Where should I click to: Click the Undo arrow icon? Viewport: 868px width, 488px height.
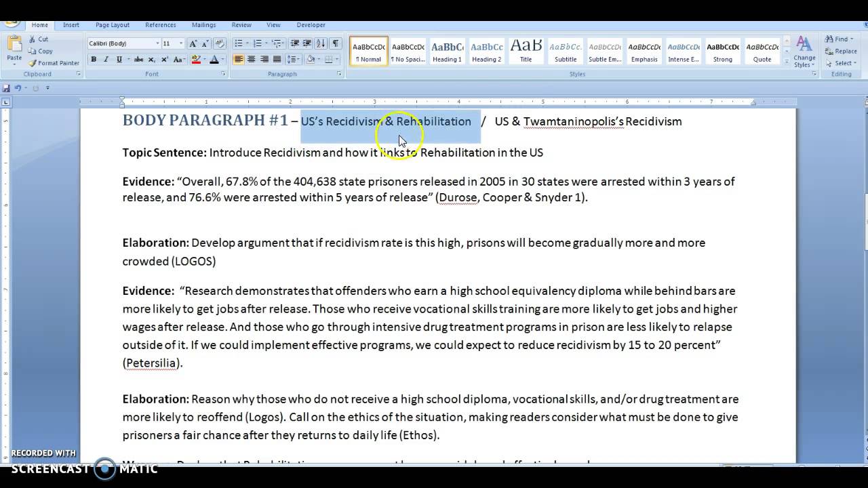click(18, 88)
